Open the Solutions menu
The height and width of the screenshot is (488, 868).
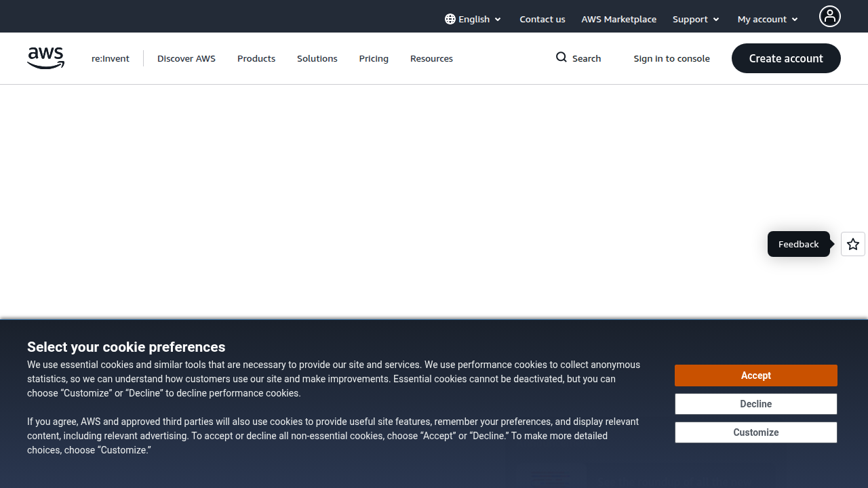pyautogui.click(x=317, y=58)
